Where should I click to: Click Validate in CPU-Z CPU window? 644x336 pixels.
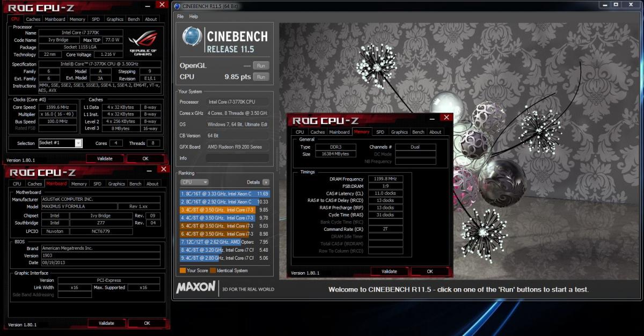105,158
